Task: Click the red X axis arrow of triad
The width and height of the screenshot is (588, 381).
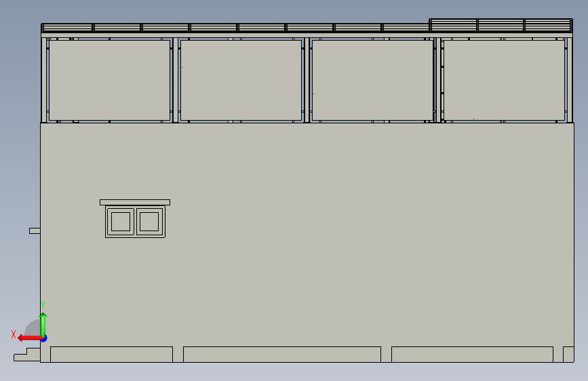Action: (30, 338)
